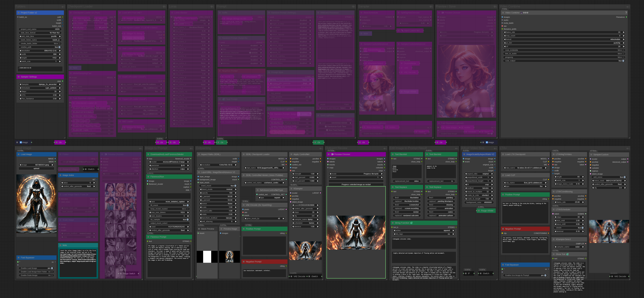The height and width of the screenshot is (298, 644).
Task: Decrease crf with its left arrow
Action: (504, 47)
